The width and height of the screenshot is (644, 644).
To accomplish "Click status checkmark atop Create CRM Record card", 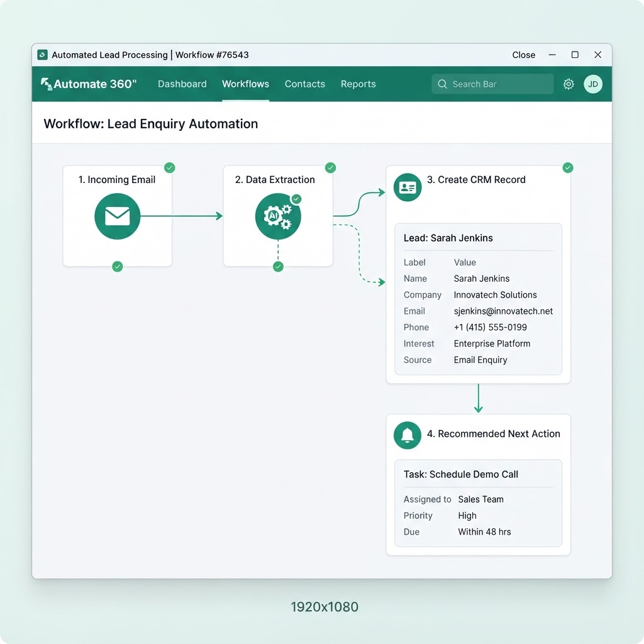I will pyautogui.click(x=568, y=167).
